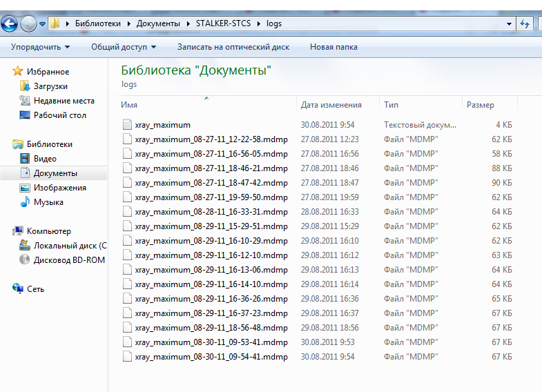Open the recent locations dropdown arrow
Image resolution: width=542 pixels, height=392 pixels.
43,23
